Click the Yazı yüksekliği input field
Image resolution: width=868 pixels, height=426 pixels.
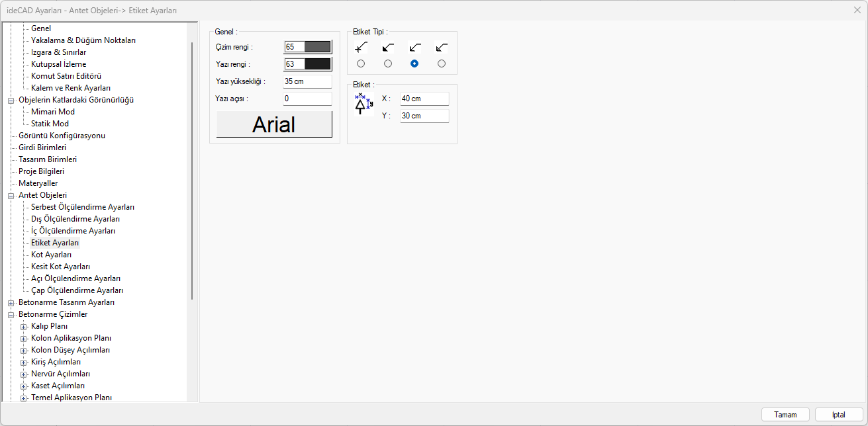(x=307, y=81)
